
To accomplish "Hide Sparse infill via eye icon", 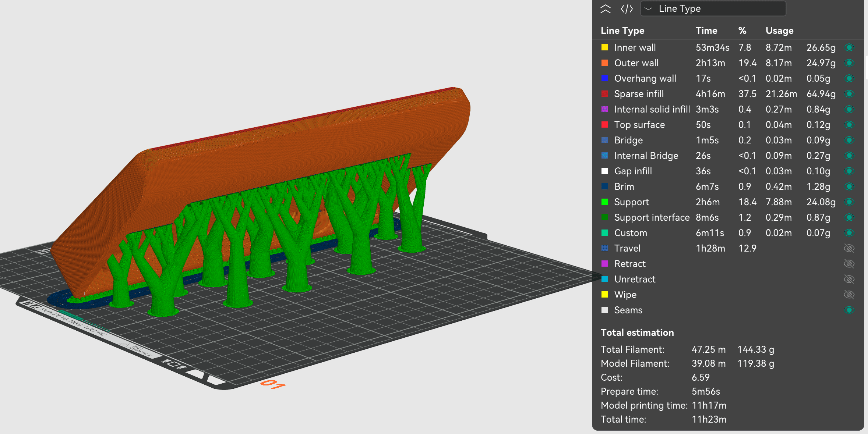I will point(849,94).
